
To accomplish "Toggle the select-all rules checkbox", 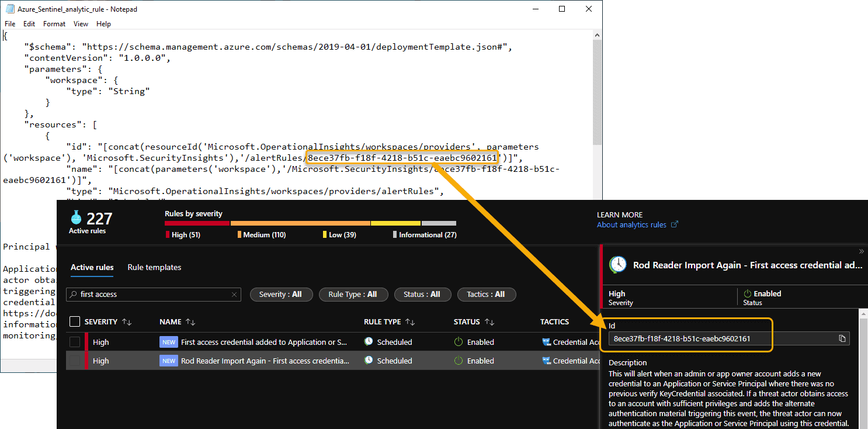I will 75,321.
